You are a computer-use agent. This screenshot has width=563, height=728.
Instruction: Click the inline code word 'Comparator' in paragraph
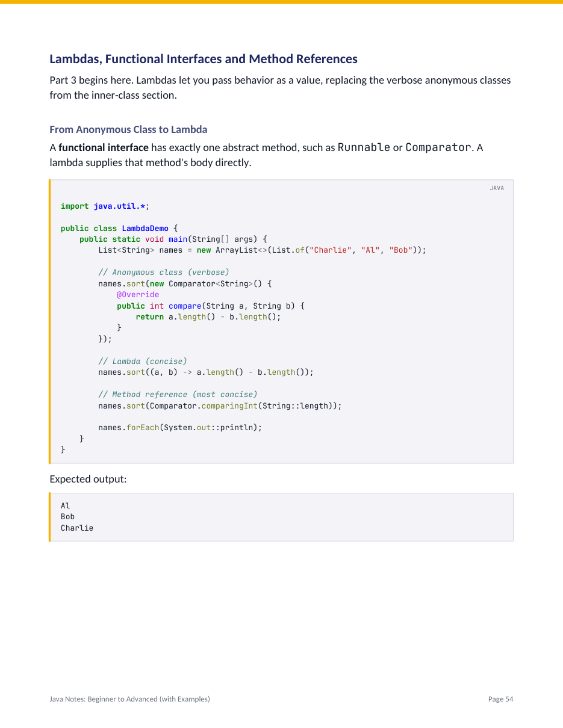[x=438, y=147]
